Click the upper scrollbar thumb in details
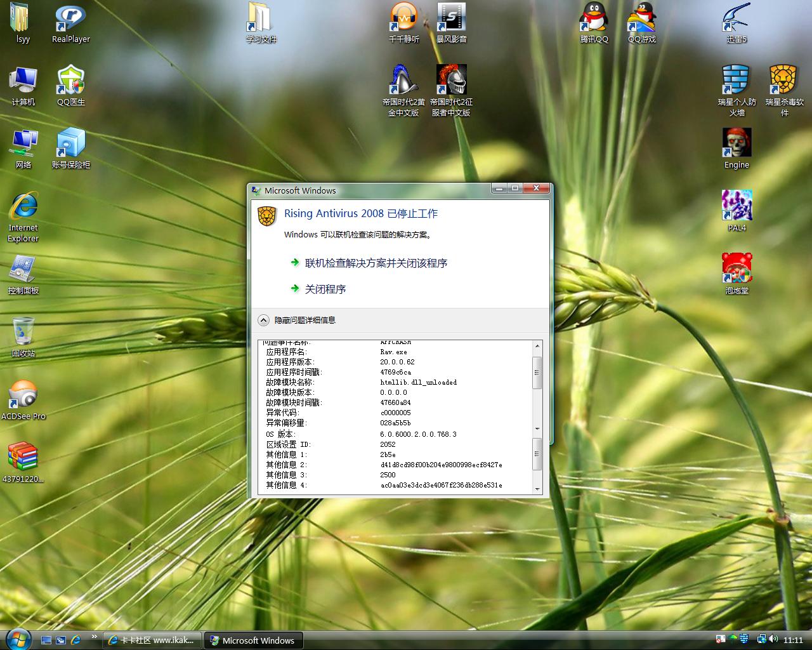 (x=537, y=372)
